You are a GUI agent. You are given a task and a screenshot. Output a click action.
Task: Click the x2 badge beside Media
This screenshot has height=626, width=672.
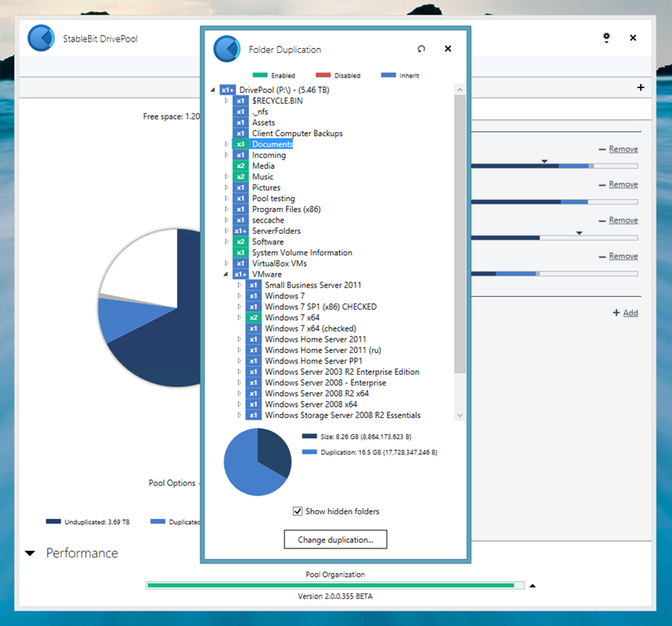point(241,165)
